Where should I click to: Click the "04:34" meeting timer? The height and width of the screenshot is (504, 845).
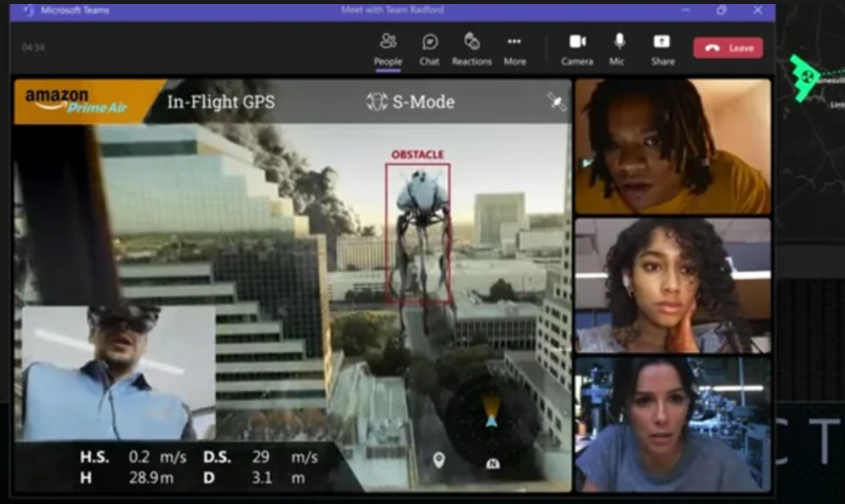(x=33, y=48)
